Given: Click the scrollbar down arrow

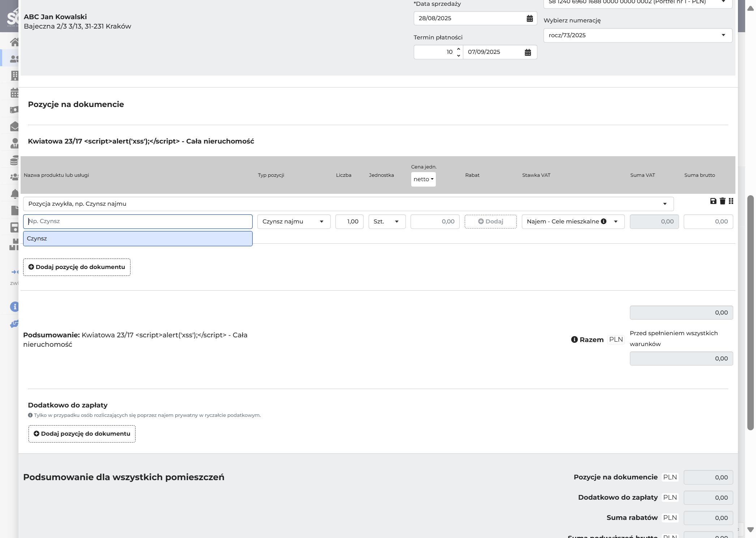Looking at the screenshot, I should point(751,530).
